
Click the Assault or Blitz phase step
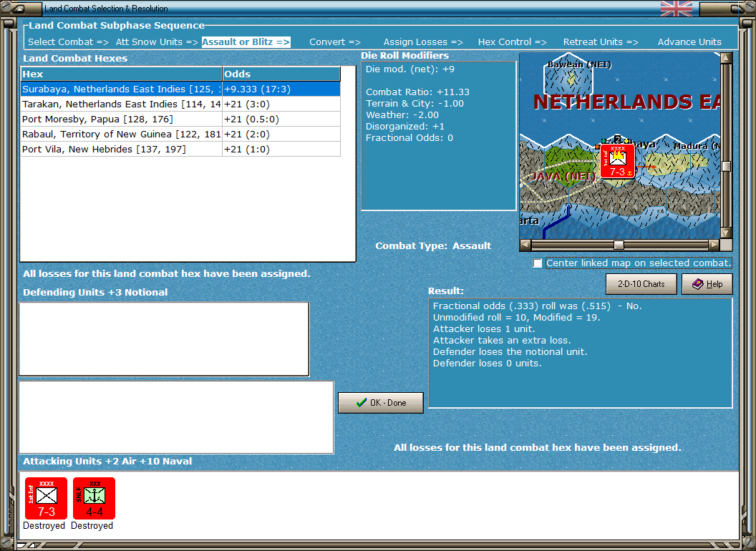[246, 42]
